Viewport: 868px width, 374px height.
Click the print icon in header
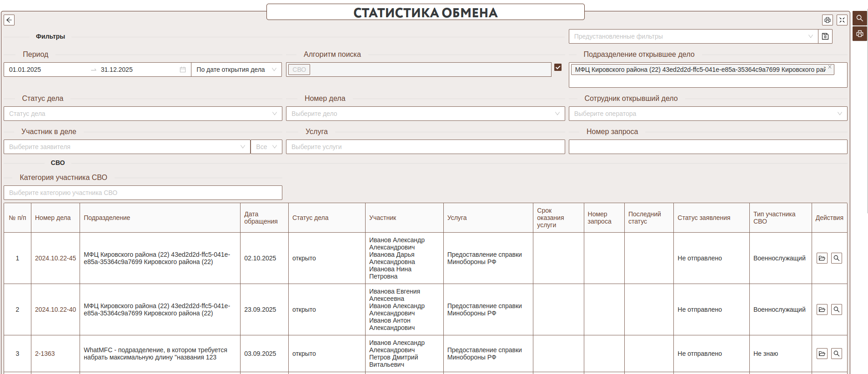[827, 20]
